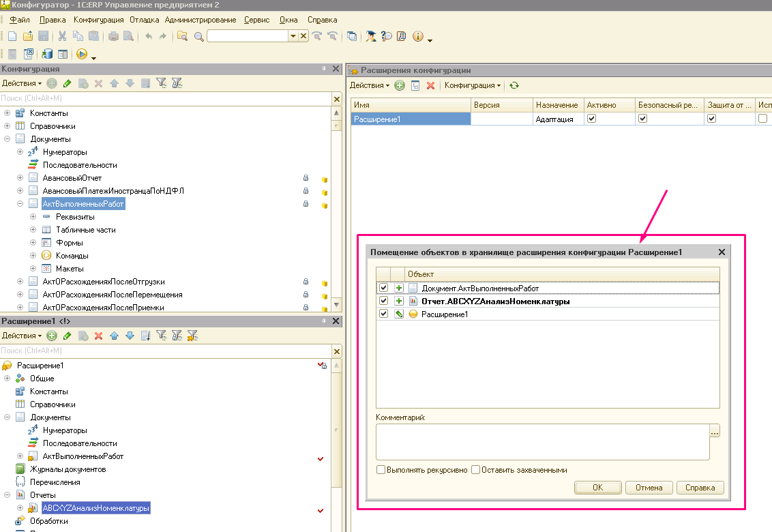Click the Конфигурация tree vertical scrollbar down arrow
Screen dimensions: 772x532
click(337, 304)
